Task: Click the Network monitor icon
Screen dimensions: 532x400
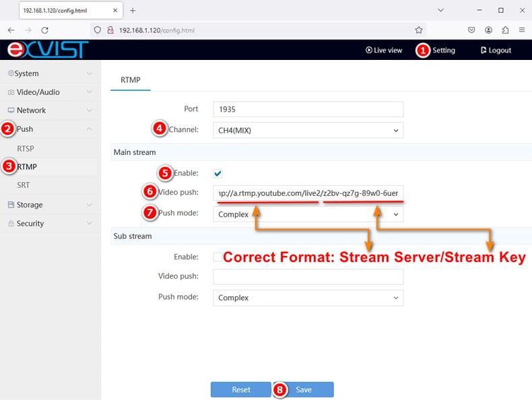Action: point(11,110)
